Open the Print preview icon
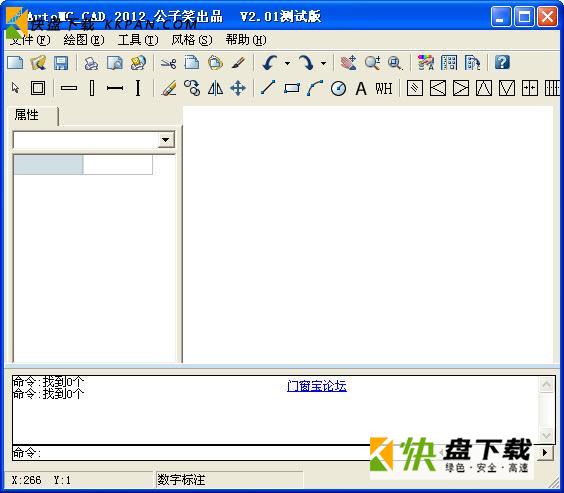The width and height of the screenshot is (564, 493). (x=115, y=63)
